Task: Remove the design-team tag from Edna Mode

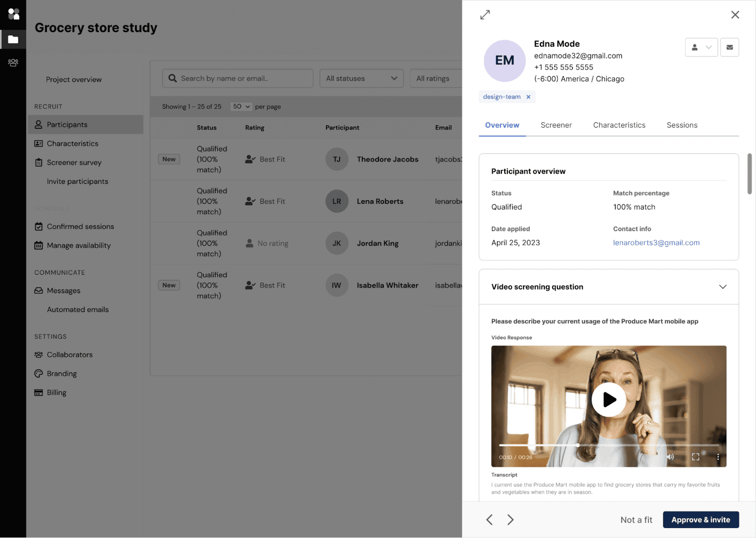Action: 528,96
